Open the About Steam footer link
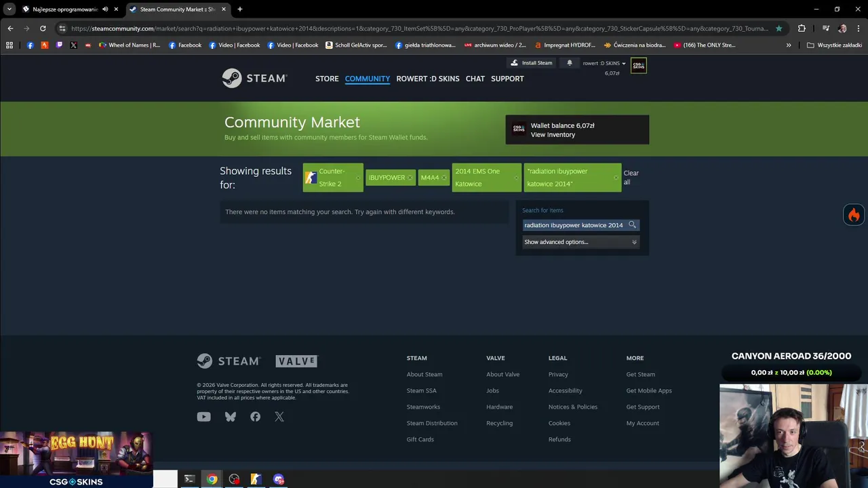The width and height of the screenshot is (868, 488). [425, 374]
